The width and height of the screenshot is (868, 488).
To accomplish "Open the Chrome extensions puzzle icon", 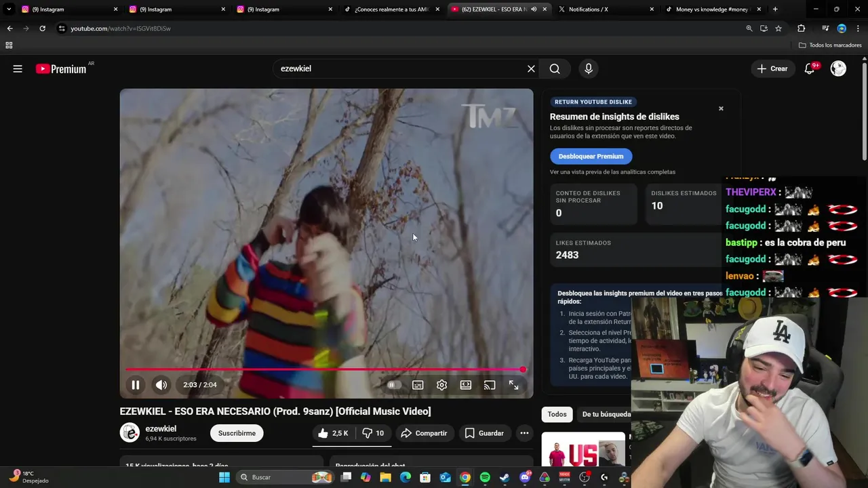I will [x=801, y=28].
